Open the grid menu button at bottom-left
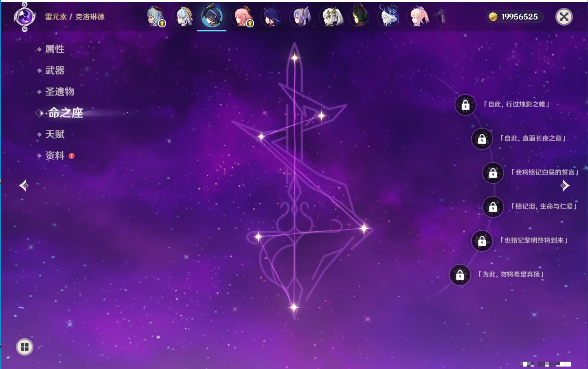This screenshot has height=369, width=588. tap(24, 347)
